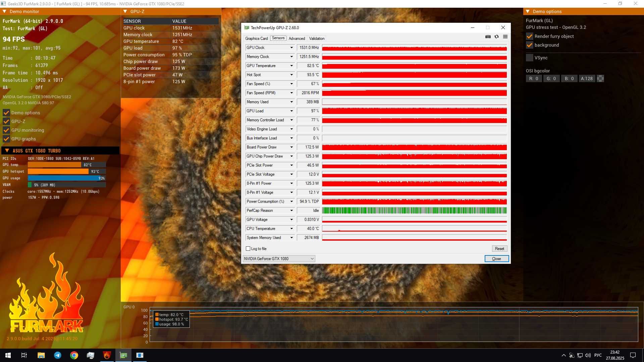The height and width of the screenshot is (362, 644).
Task: Open the Windows Start menu
Action: [x=8, y=355]
